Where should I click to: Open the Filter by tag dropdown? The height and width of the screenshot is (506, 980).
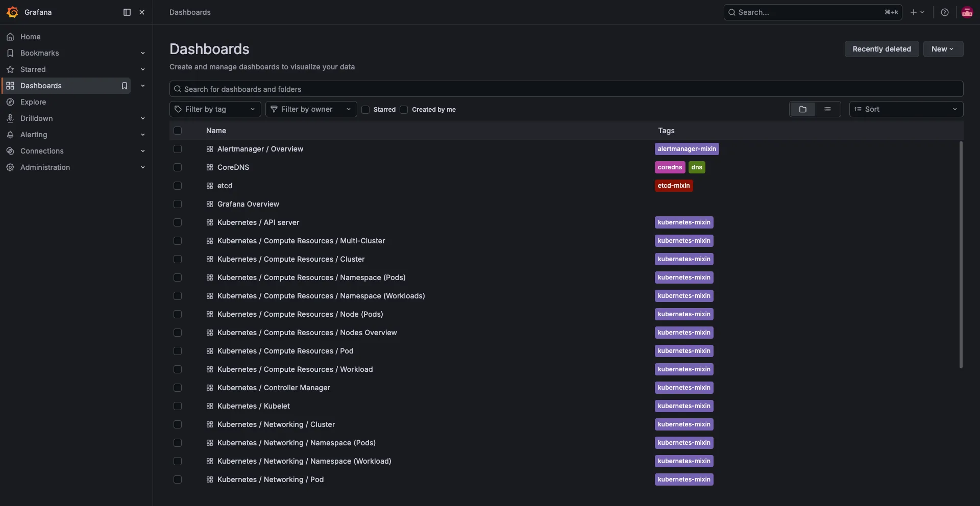(215, 109)
